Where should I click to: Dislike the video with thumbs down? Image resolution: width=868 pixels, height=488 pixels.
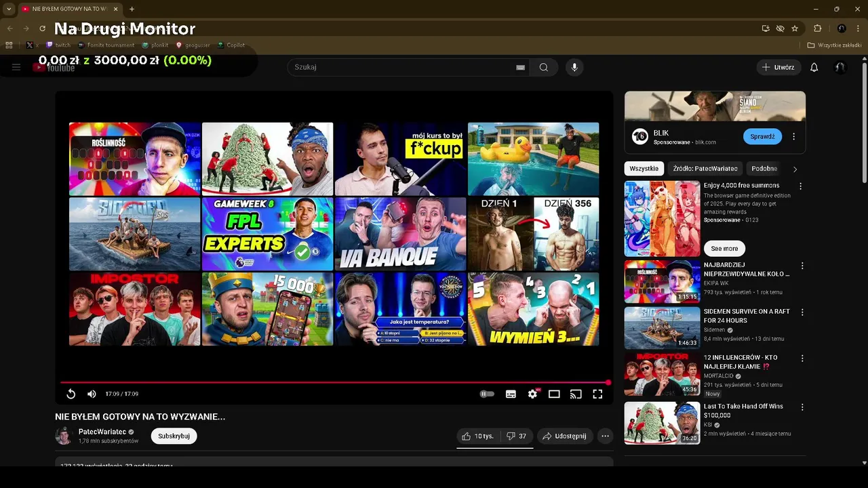click(x=517, y=436)
